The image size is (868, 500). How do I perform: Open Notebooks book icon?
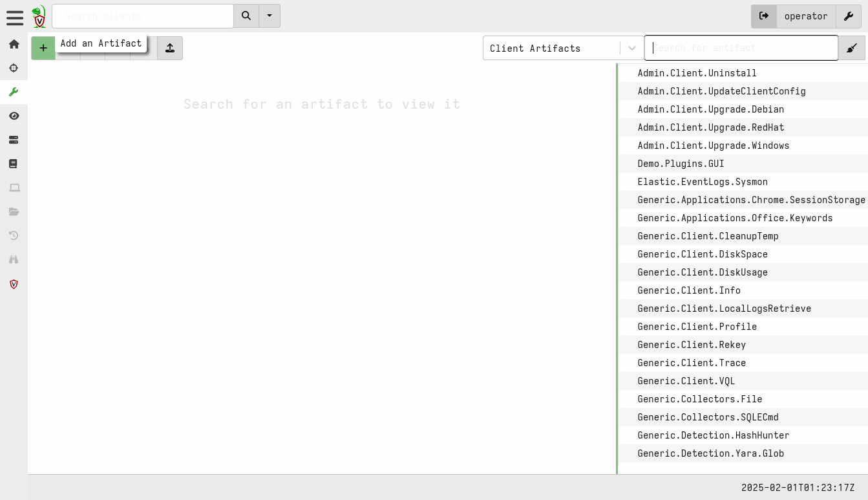click(x=14, y=164)
